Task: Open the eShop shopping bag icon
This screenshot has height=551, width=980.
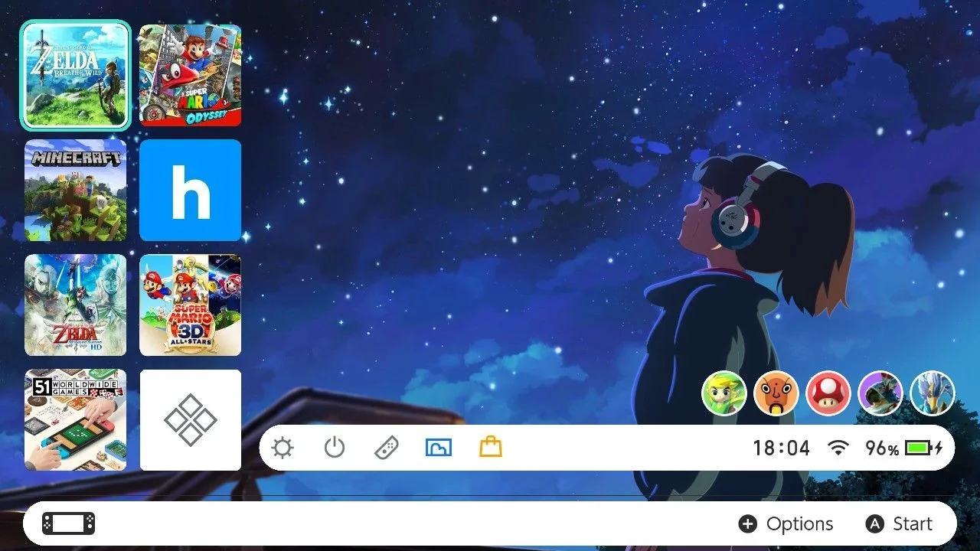Action: 490,447
